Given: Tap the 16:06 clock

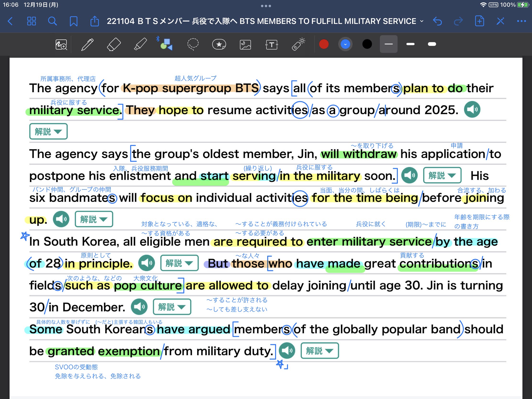Looking at the screenshot, I should [x=11, y=5].
